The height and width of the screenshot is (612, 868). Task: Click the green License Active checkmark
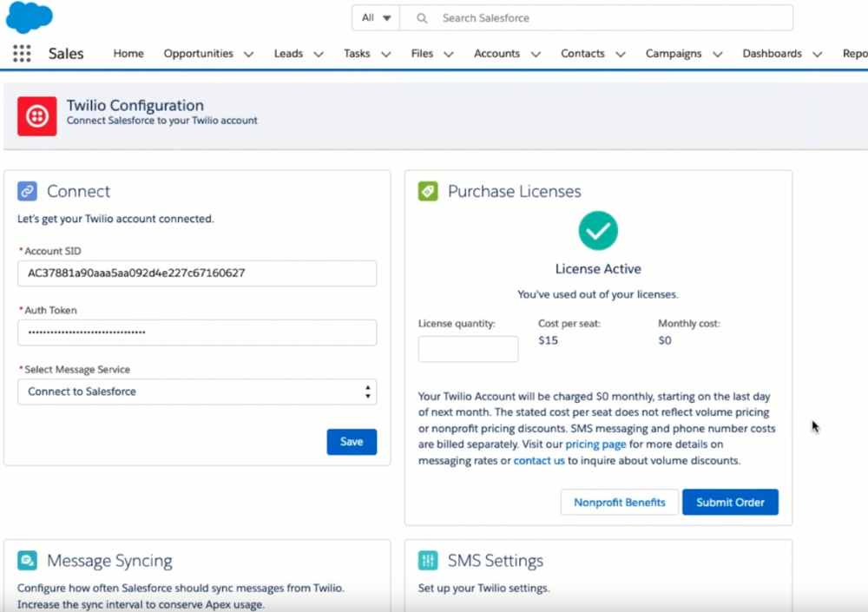coord(598,232)
